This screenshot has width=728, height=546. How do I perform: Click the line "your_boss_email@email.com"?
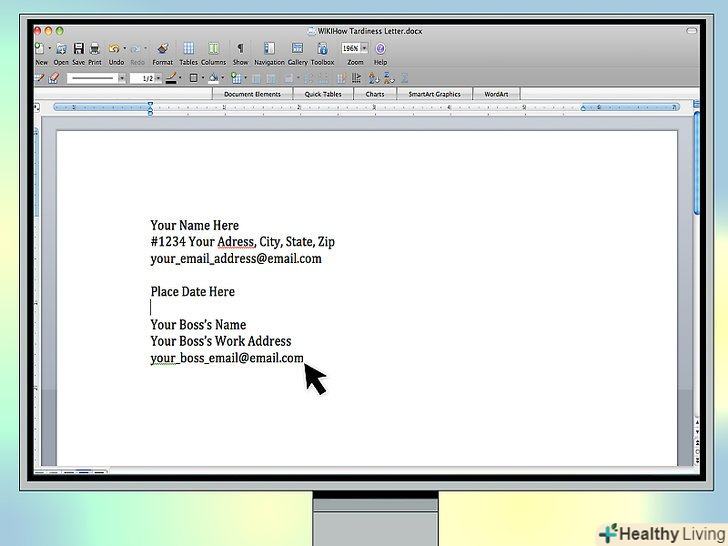pyautogui.click(x=227, y=358)
